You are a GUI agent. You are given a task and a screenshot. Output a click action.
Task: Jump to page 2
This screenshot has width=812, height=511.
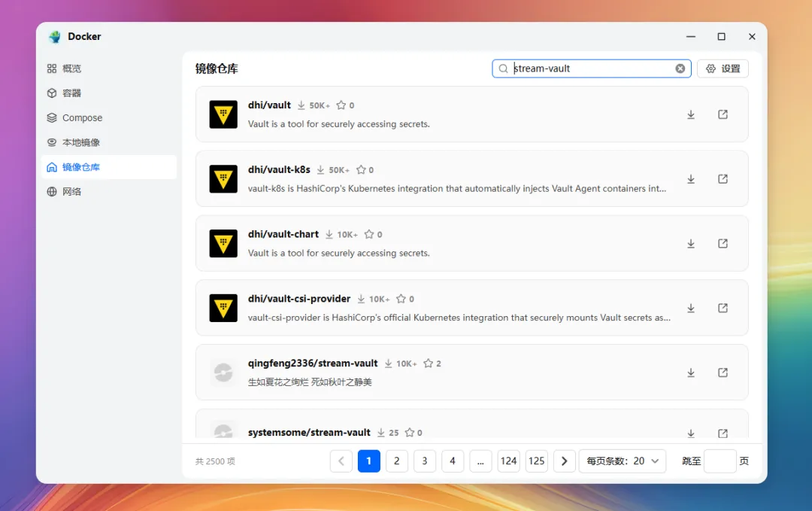397,461
